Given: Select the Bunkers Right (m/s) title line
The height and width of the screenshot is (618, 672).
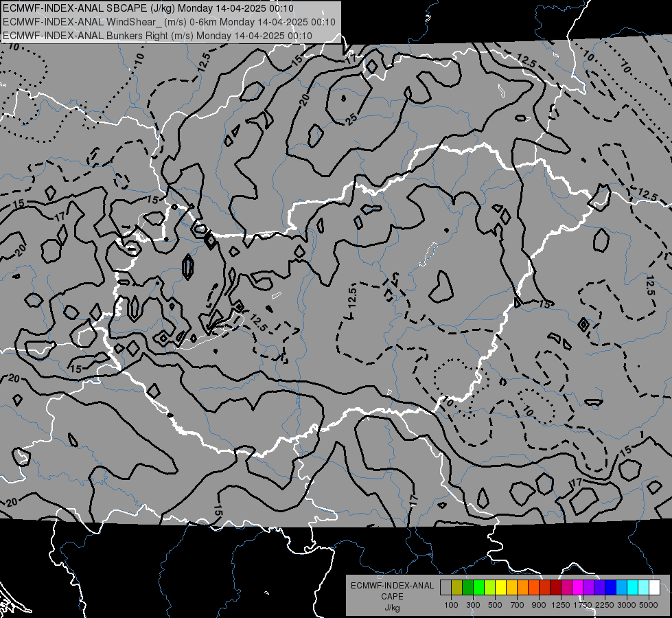Looking at the screenshot, I should [x=157, y=36].
